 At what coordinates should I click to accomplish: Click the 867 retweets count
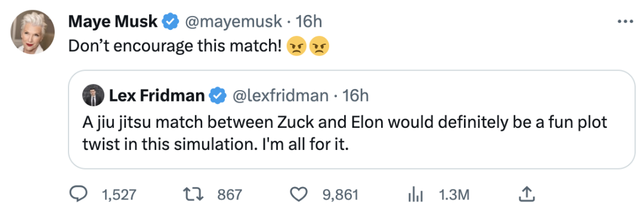tap(230, 195)
